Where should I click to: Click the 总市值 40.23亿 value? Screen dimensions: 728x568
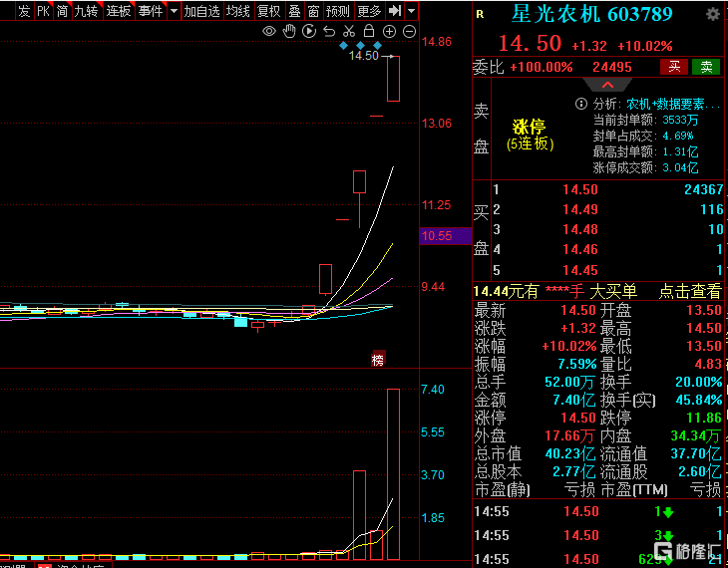(x=570, y=453)
